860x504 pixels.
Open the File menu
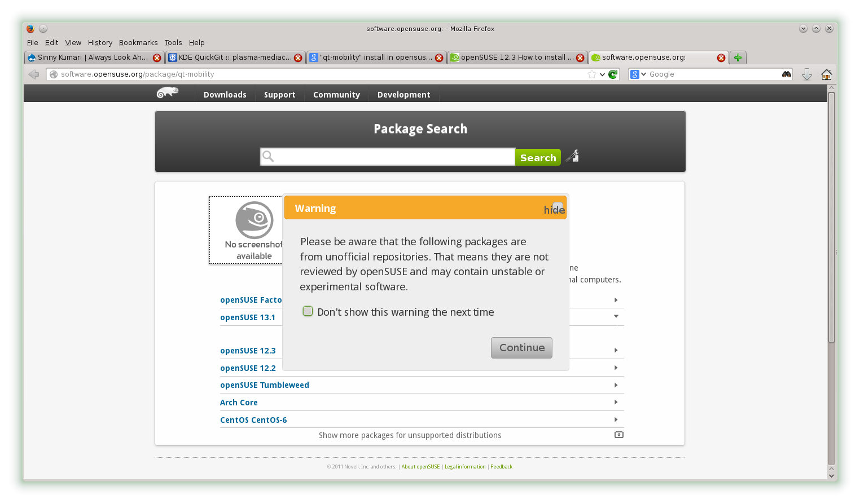pos(33,43)
